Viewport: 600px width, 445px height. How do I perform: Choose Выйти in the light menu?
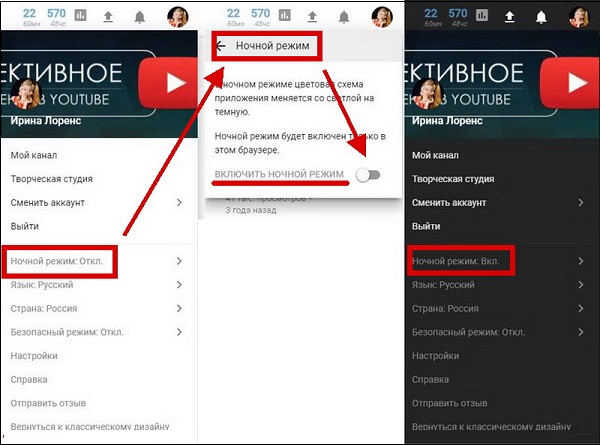(x=24, y=226)
